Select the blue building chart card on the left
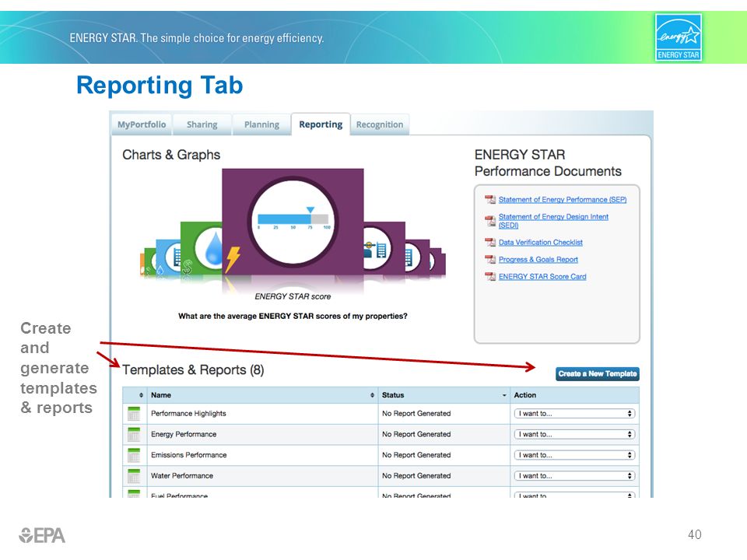 [168, 257]
